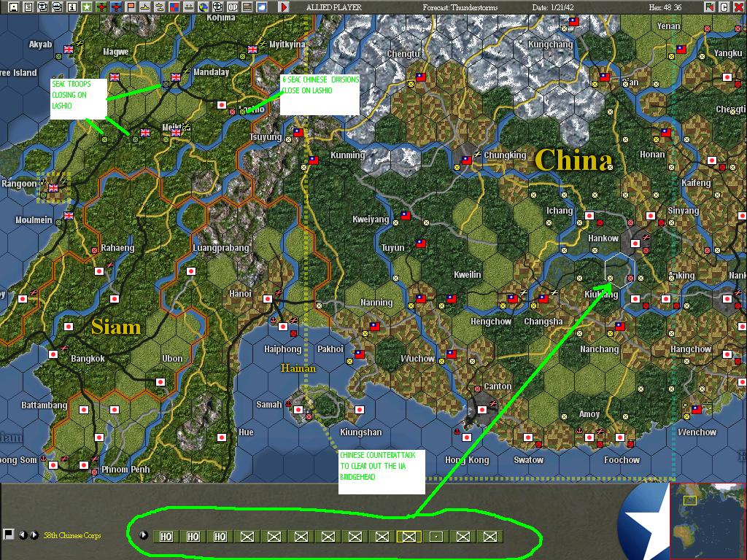This screenshot has width=747, height=560.
Task: Click the crosshair target toolbar icon
Action: [217, 7]
